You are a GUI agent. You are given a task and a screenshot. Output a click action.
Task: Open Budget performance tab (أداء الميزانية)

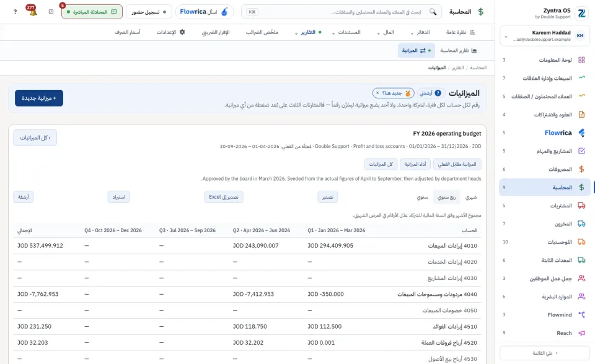(415, 164)
